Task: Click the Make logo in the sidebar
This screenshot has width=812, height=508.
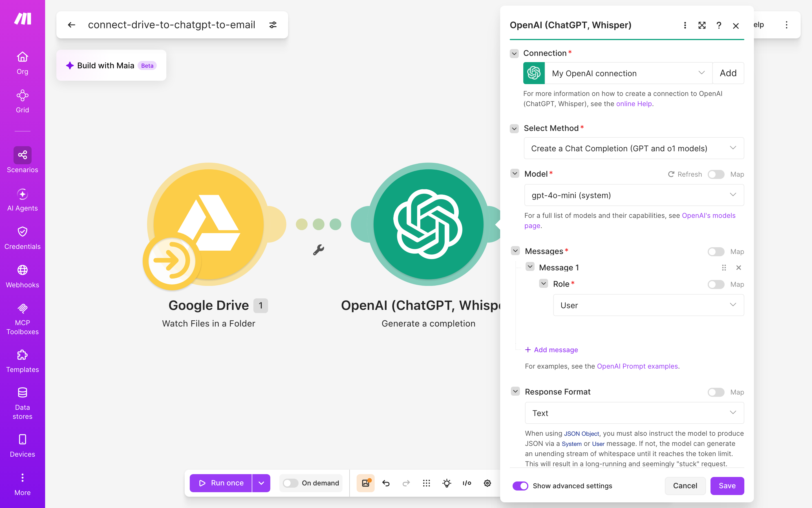Action: coord(23,18)
